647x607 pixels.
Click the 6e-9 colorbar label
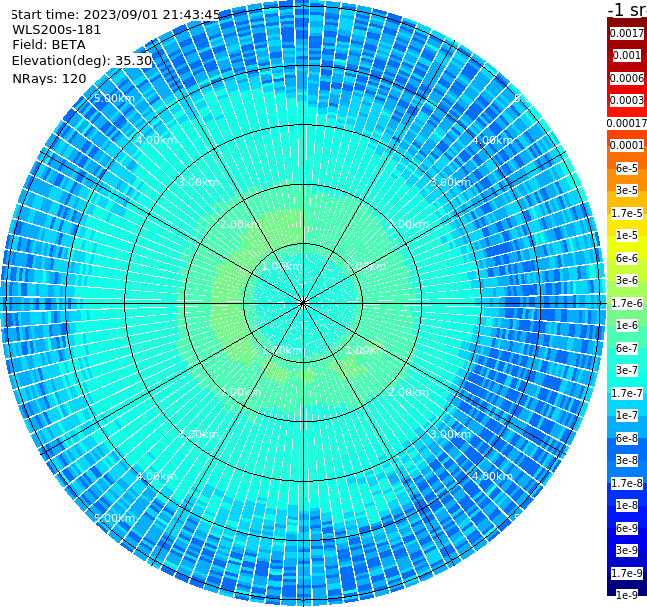click(x=627, y=528)
